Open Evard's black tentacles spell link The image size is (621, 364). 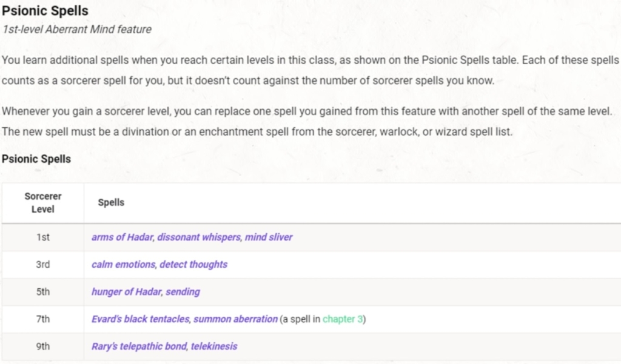[x=141, y=319]
